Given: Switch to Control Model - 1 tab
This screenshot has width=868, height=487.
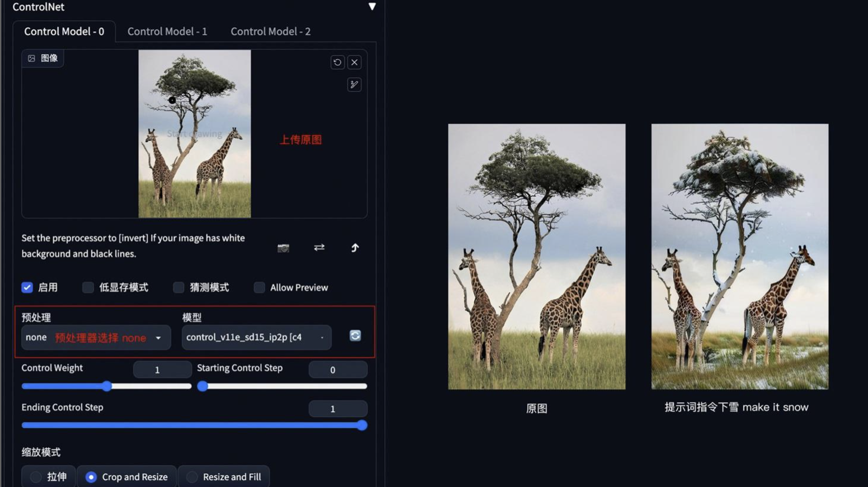Looking at the screenshot, I should (167, 31).
